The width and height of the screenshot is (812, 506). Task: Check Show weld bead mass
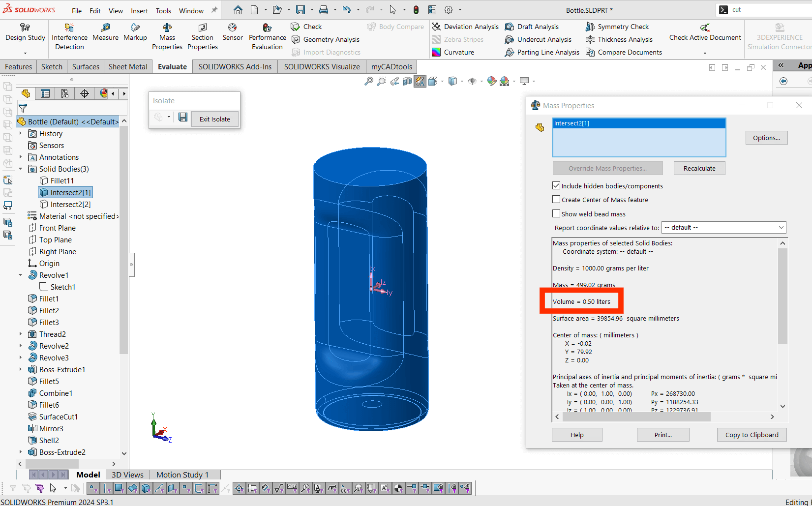click(x=556, y=213)
